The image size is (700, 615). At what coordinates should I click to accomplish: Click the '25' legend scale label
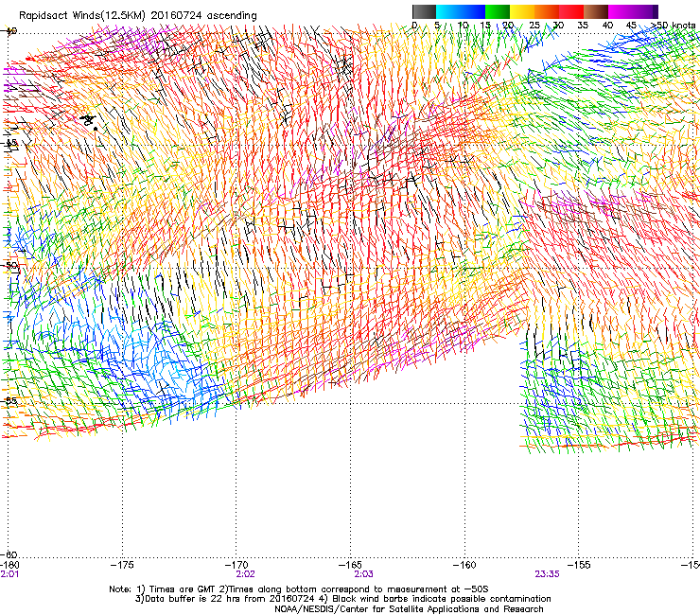(534, 25)
